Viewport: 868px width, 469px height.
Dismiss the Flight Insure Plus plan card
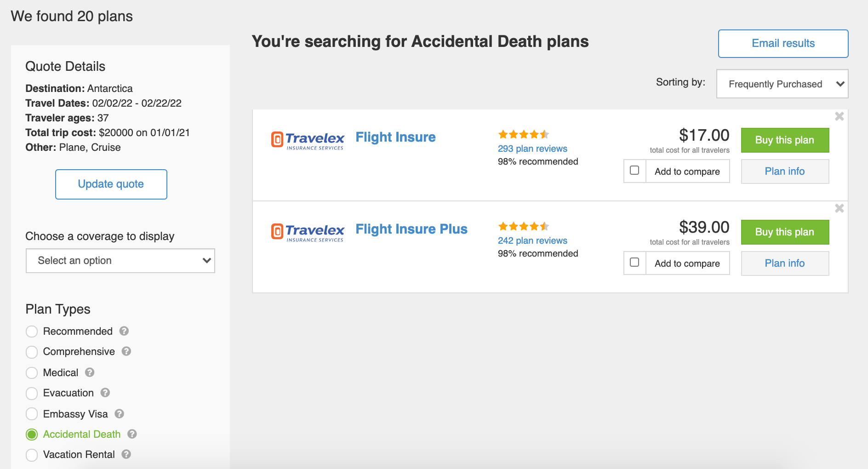click(839, 208)
